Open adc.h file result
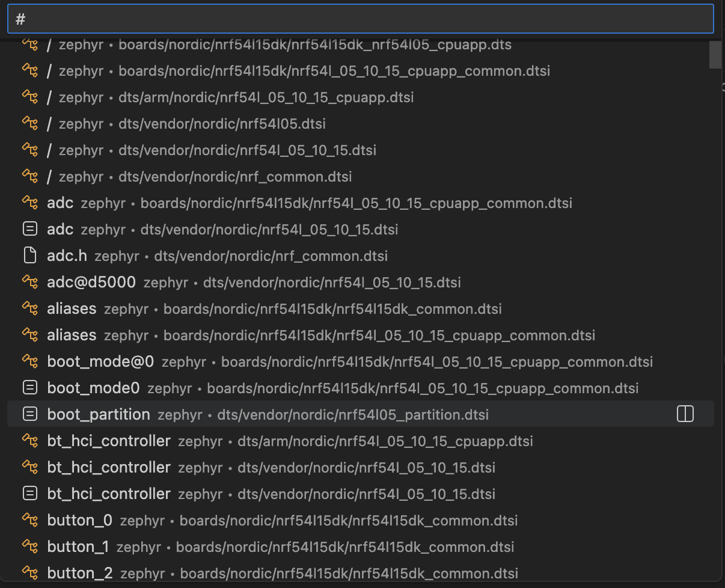This screenshot has height=588, width=725. [360, 256]
